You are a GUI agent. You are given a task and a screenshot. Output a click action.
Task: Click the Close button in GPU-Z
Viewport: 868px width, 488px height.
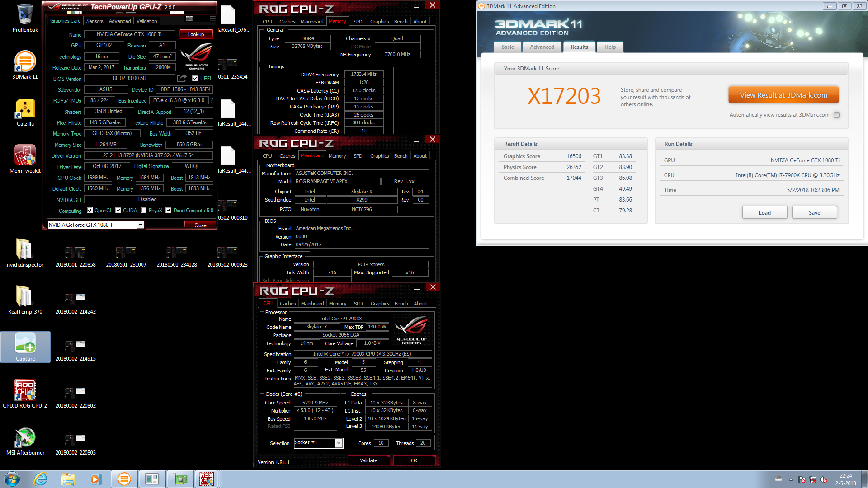coord(200,225)
